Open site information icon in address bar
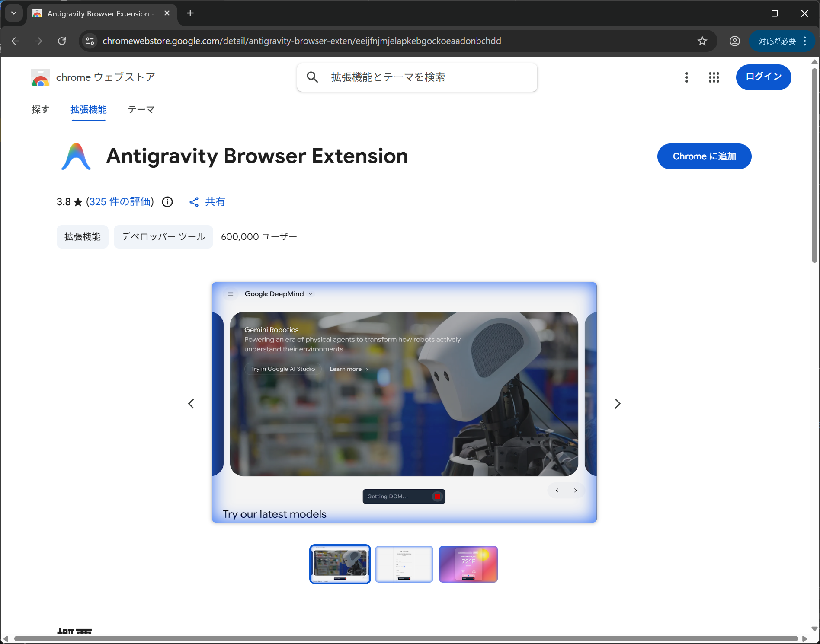 [x=90, y=41]
